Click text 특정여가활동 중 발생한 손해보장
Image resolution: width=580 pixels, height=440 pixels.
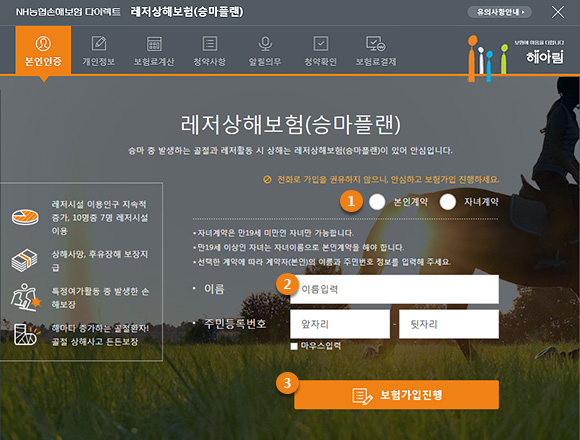coord(100,298)
